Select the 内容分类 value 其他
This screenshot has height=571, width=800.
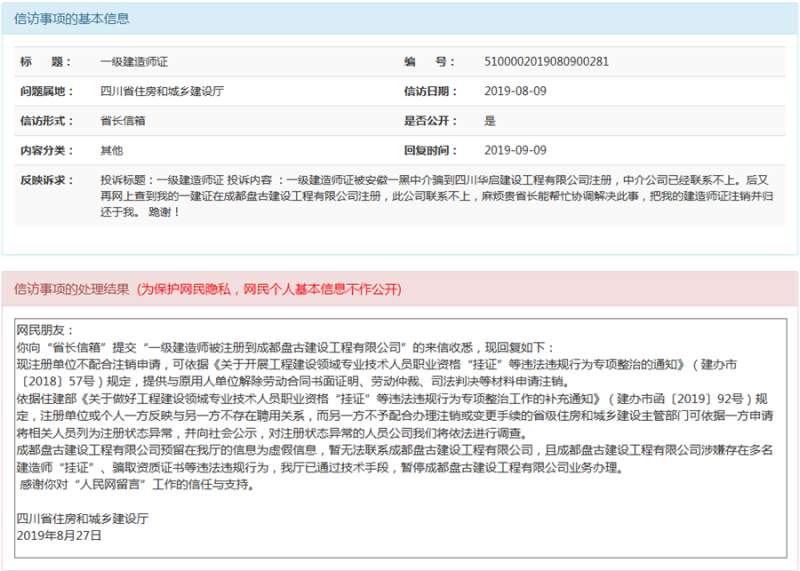point(111,150)
